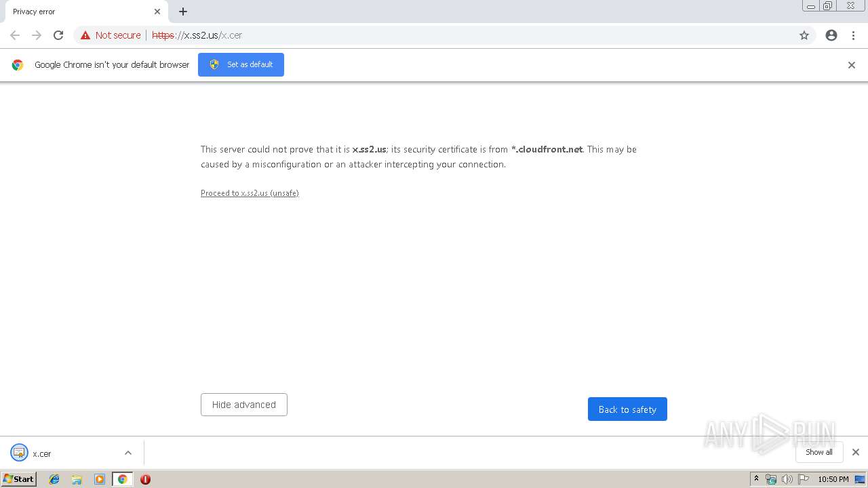
Task: Click the Not secure warning triangle
Action: (85, 35)
